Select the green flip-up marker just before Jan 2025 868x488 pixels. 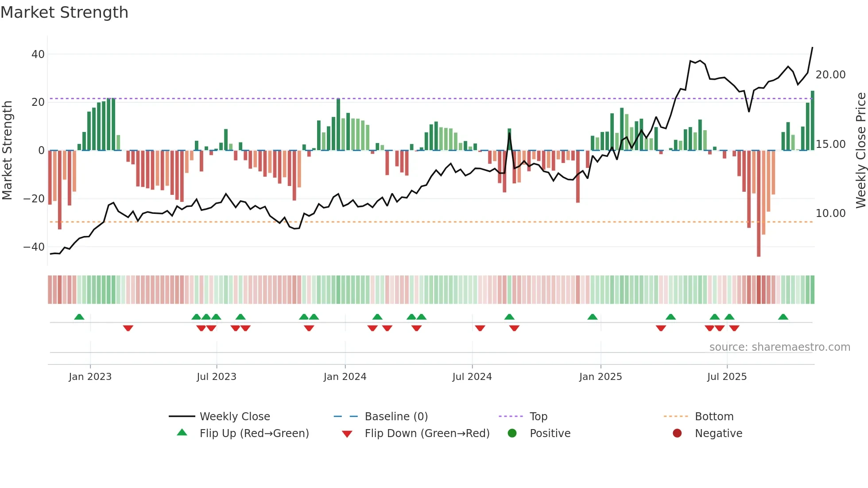point(593,317)
